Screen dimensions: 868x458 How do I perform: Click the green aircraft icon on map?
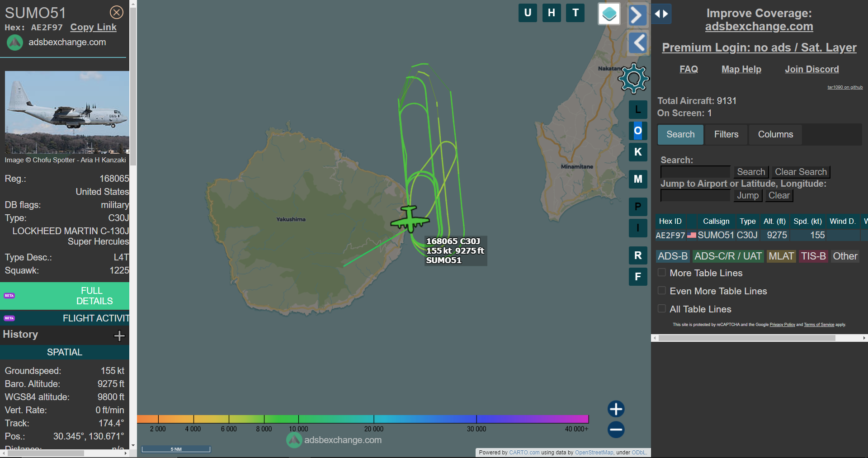coord(410,219)
